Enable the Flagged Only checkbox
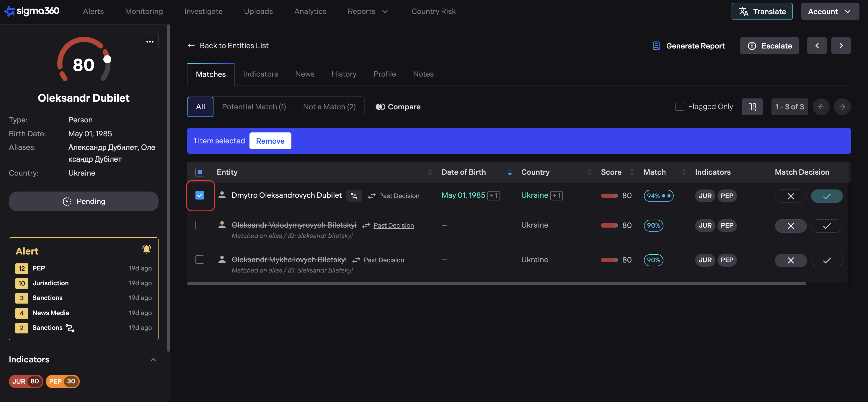 click(x=679, y=107)
